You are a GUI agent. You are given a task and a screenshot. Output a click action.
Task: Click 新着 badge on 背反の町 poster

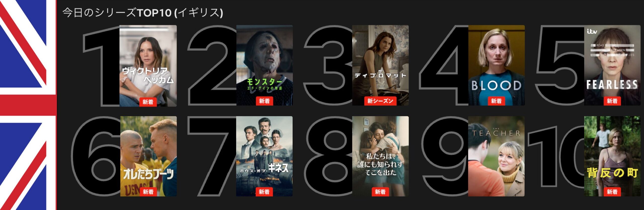[x=612, y=192]
